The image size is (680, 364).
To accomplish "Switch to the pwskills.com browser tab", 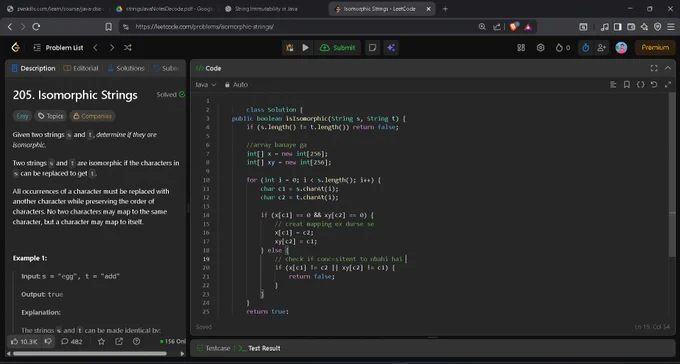I will (55, 9).
